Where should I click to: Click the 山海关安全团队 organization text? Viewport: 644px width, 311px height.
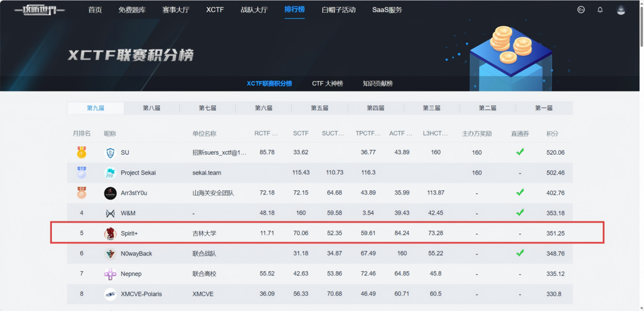point(213,193)
